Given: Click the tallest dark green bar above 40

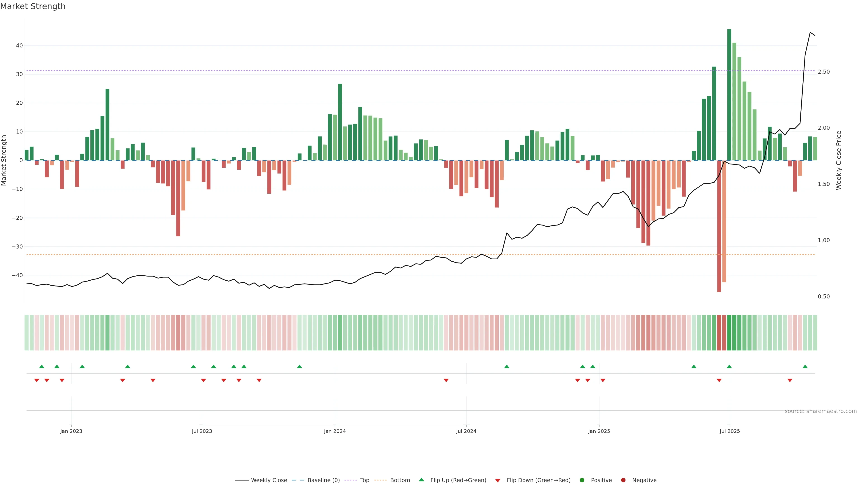Looking at the screenshot, I should pyautogui.click(x=729, y=94).
